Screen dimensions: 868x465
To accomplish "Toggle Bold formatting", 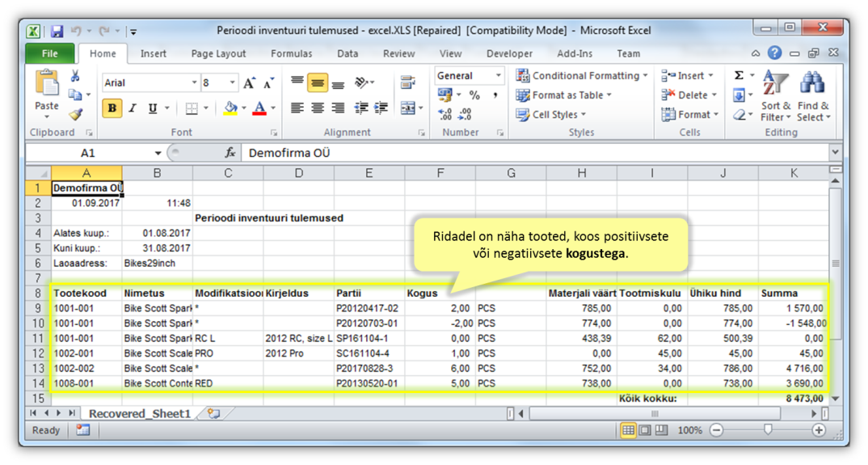I will 112,108.
